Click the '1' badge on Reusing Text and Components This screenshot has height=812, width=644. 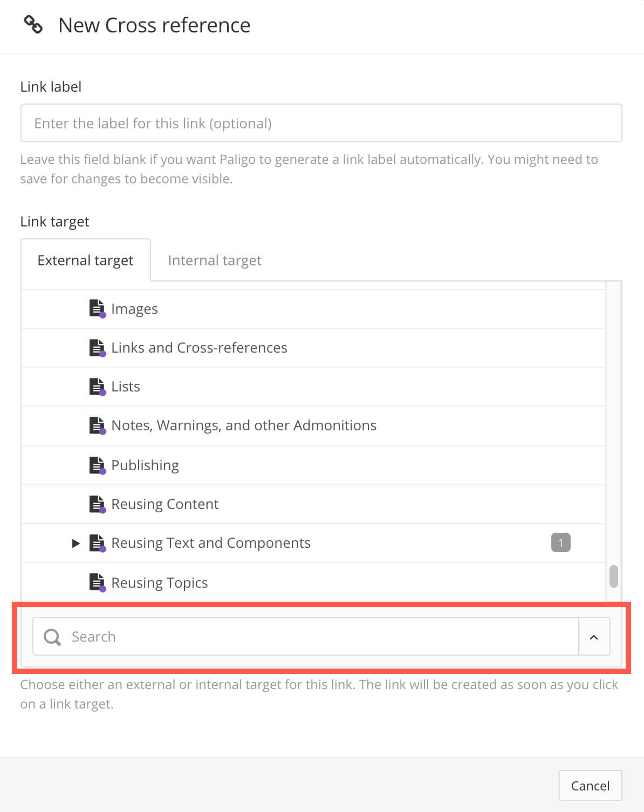click(x=561, y=543)
